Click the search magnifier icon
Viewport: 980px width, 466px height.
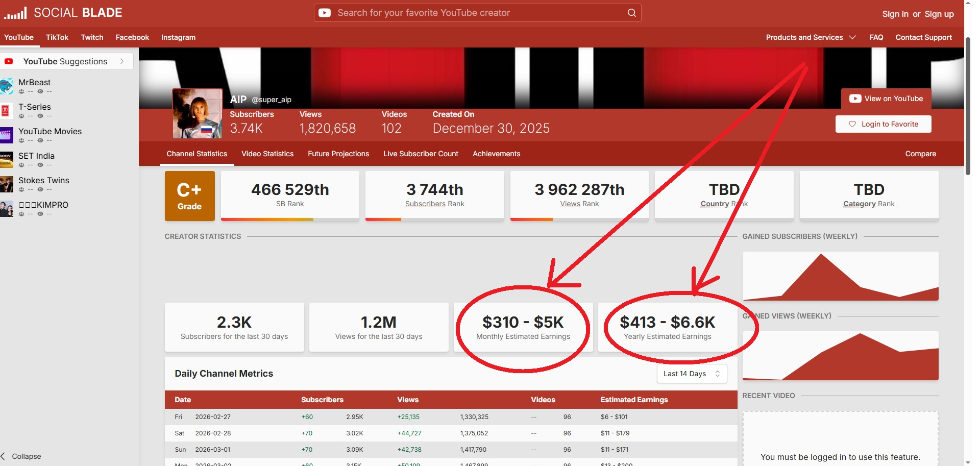pos(631,13)
